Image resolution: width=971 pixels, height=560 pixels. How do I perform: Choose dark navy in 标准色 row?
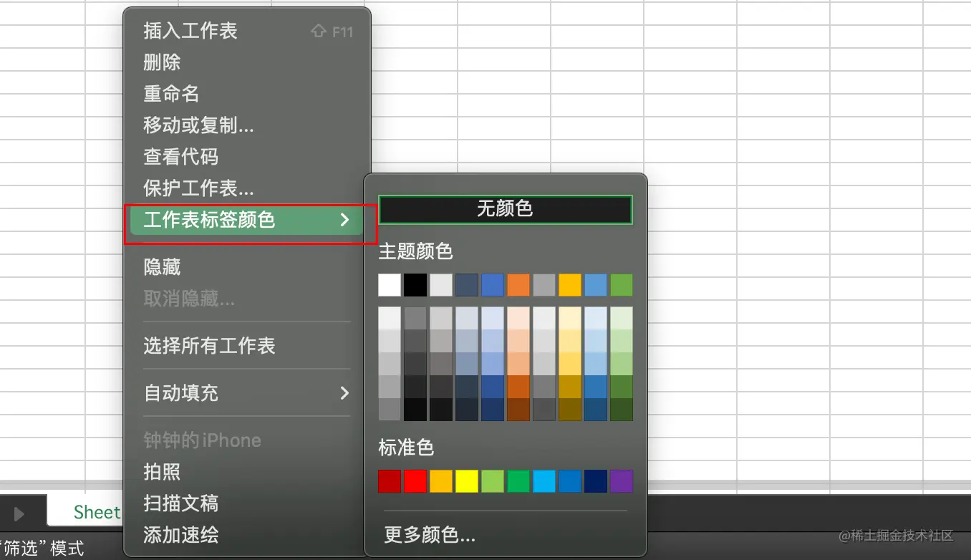point(596,481)
